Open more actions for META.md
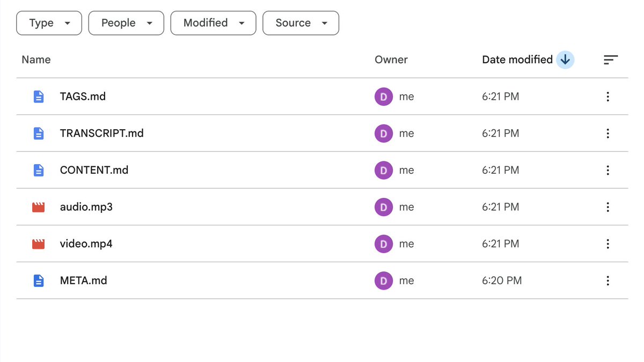This screenshot has height=362, width=644. coord(608,280)
